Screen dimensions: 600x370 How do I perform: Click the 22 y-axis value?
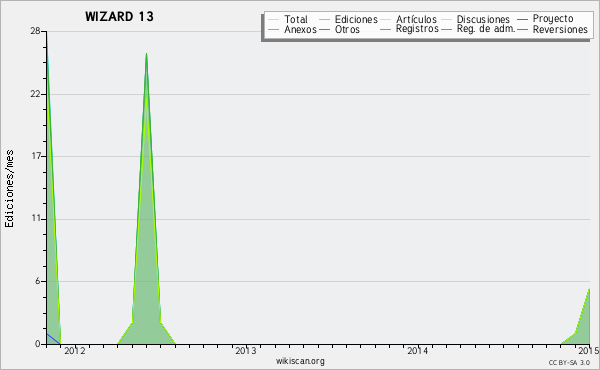click(35, 94)
